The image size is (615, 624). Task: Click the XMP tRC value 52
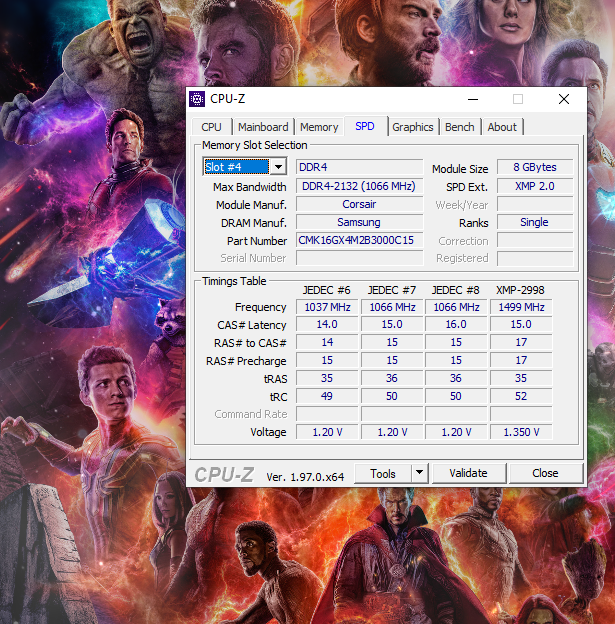click(x=521, y=396)
